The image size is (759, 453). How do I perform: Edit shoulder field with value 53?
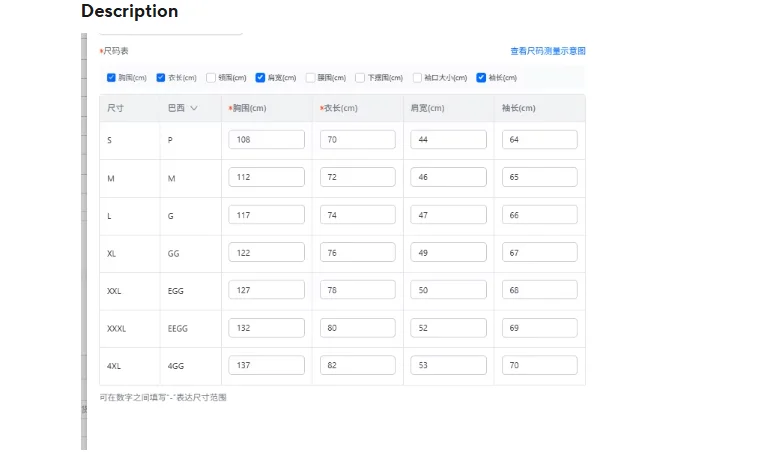[449, 365]
